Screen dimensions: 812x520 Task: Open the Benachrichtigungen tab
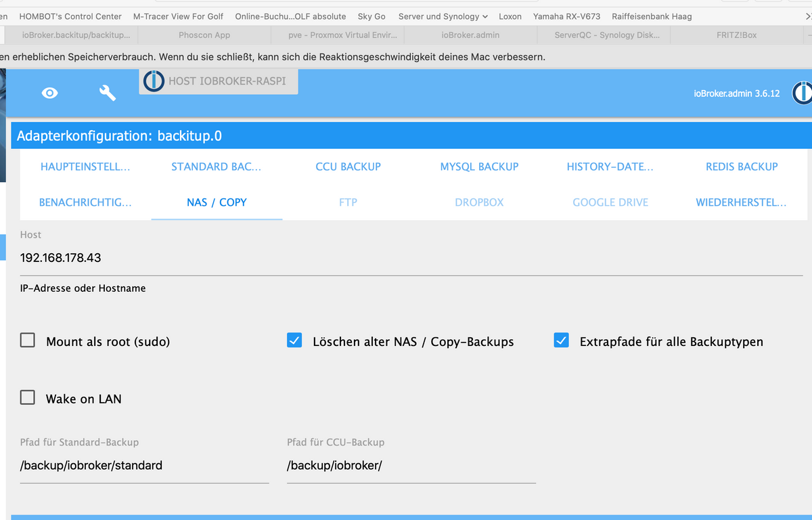tap(85, 202)
